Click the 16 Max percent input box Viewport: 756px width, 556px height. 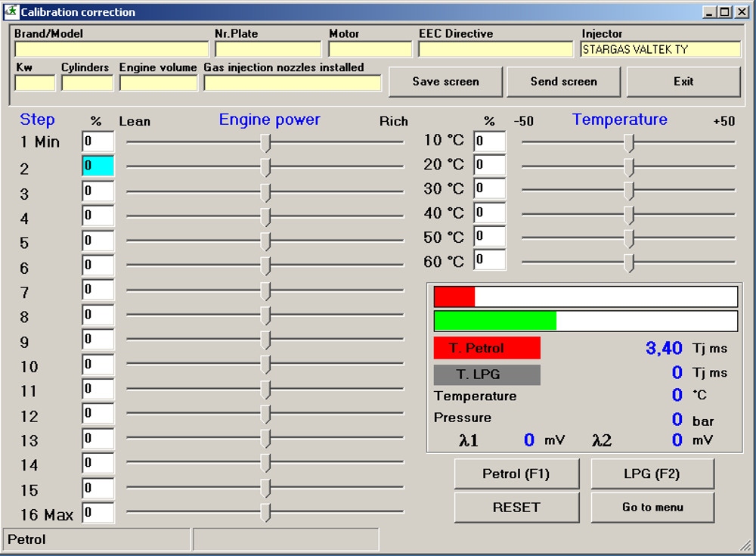click(x=98, y=513)
